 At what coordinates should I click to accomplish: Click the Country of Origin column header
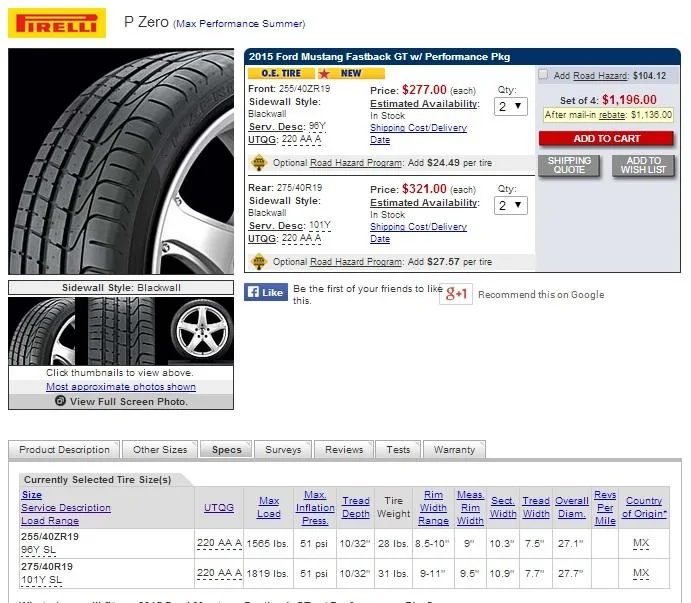(644, 507)
